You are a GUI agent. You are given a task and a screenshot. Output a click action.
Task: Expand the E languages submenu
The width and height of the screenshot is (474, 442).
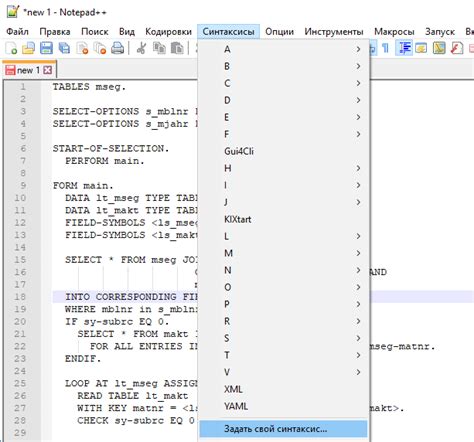(283, 117)
